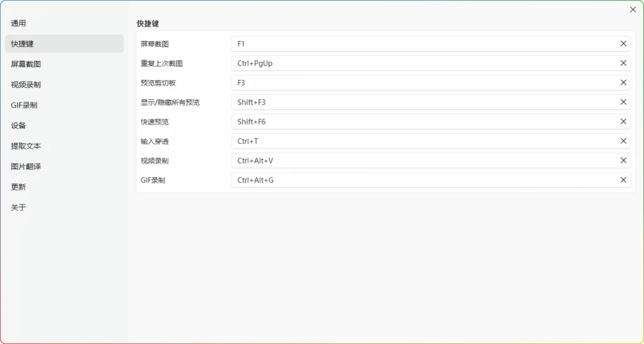
Task: Go to the 设备 page
Action: tap(65, 126)
